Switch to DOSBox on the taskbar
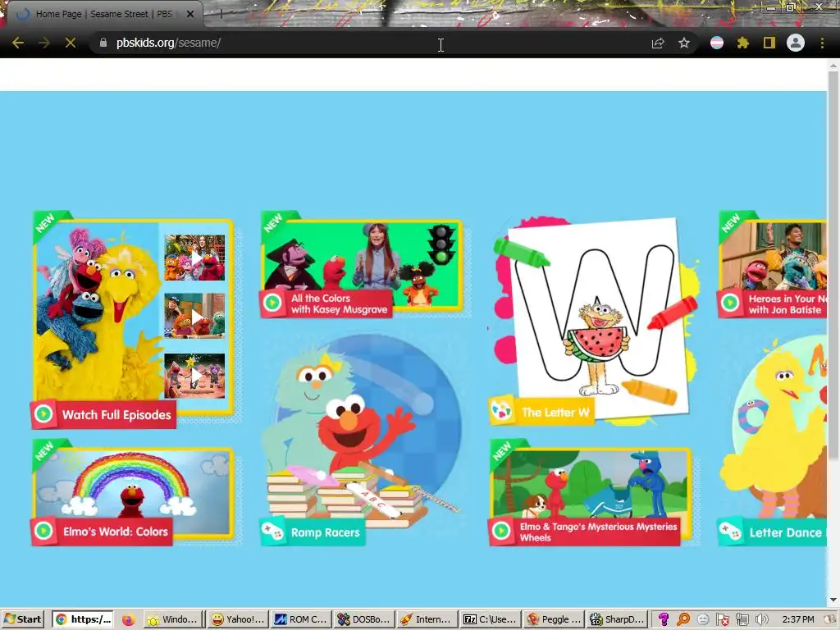 pos(364,619)
